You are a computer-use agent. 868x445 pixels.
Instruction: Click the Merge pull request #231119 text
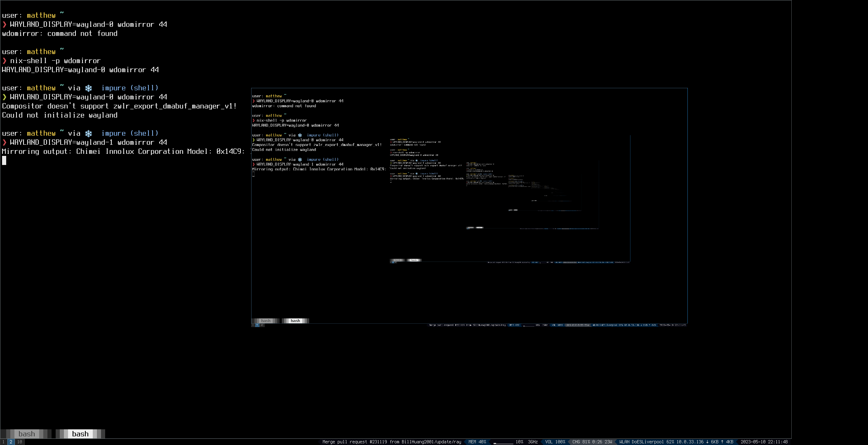point(392,441)
